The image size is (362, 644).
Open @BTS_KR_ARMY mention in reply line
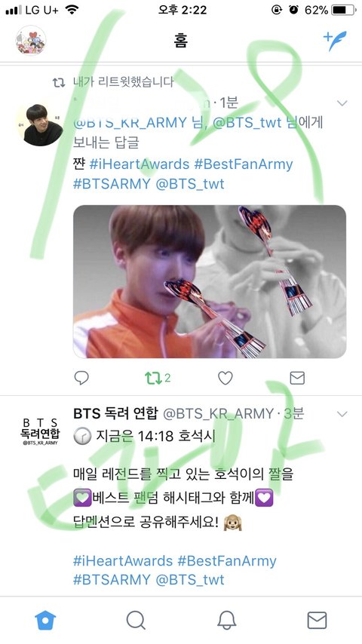click(130, 122)
